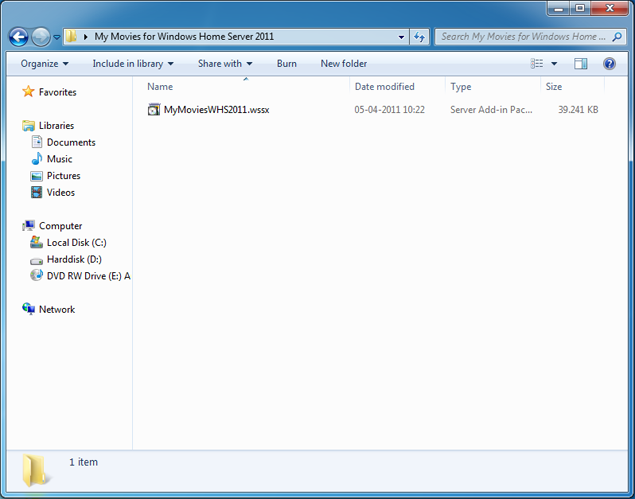
Task: Click the Local Disk (C:) drive icon
Action: coord(36,242)
